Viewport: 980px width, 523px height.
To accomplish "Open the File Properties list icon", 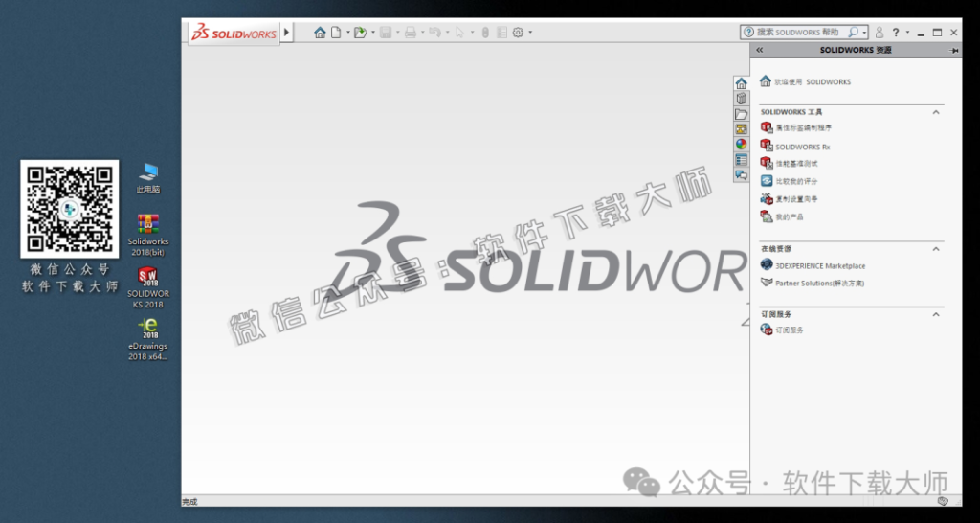I will click(x=501, y=33).
